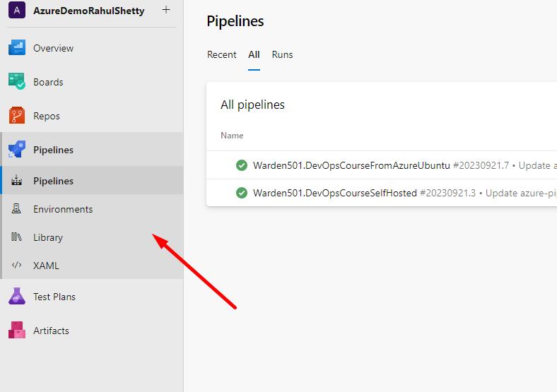Switch to the Recent tab
557x392 pixels.
point(222,54)
